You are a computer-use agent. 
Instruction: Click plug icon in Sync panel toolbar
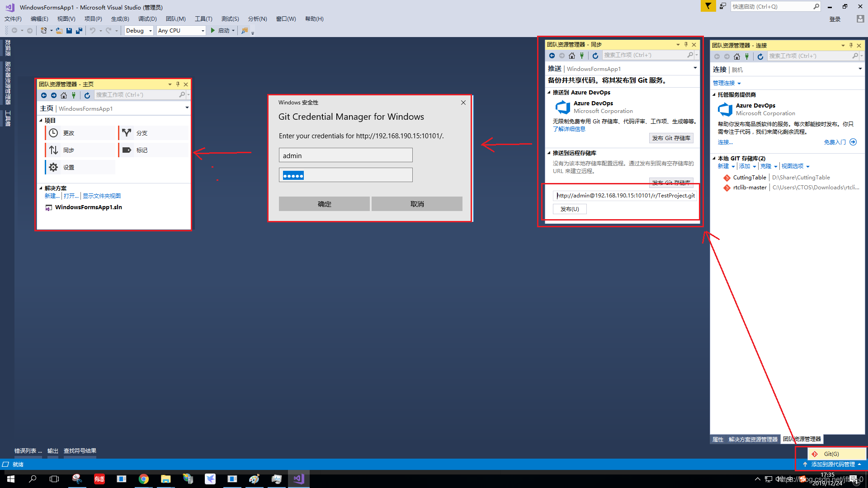click(582, 56)
